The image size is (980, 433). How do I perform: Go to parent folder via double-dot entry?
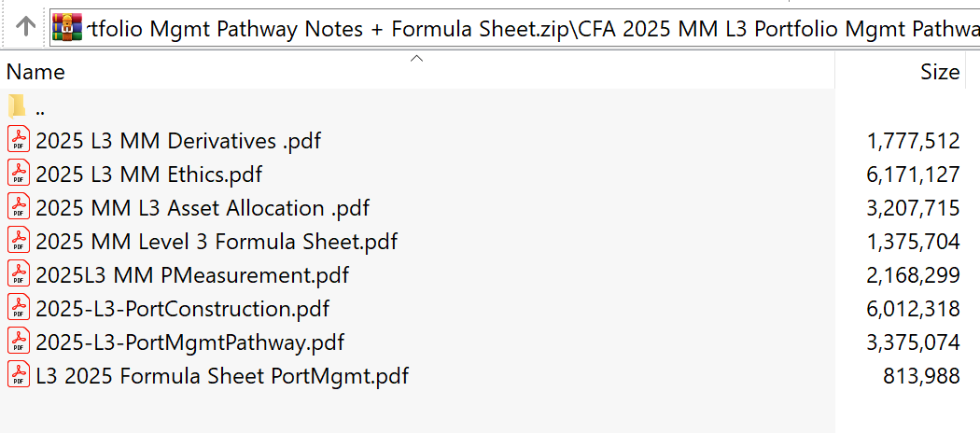[x=40, y=107]
